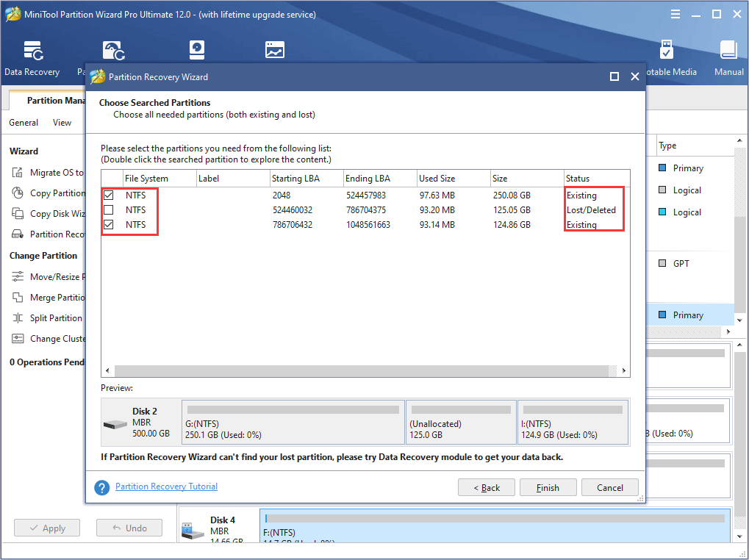Click the Undo button
Image resolution: width=749 pixels, height=560 pixels.
coord(129,528)
